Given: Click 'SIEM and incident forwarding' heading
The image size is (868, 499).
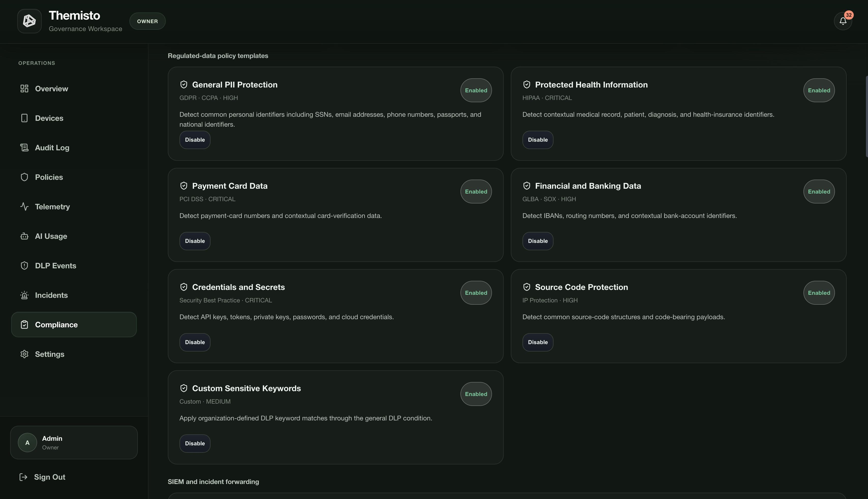Looking at the screenshot, I should click(x=213, y=481).
